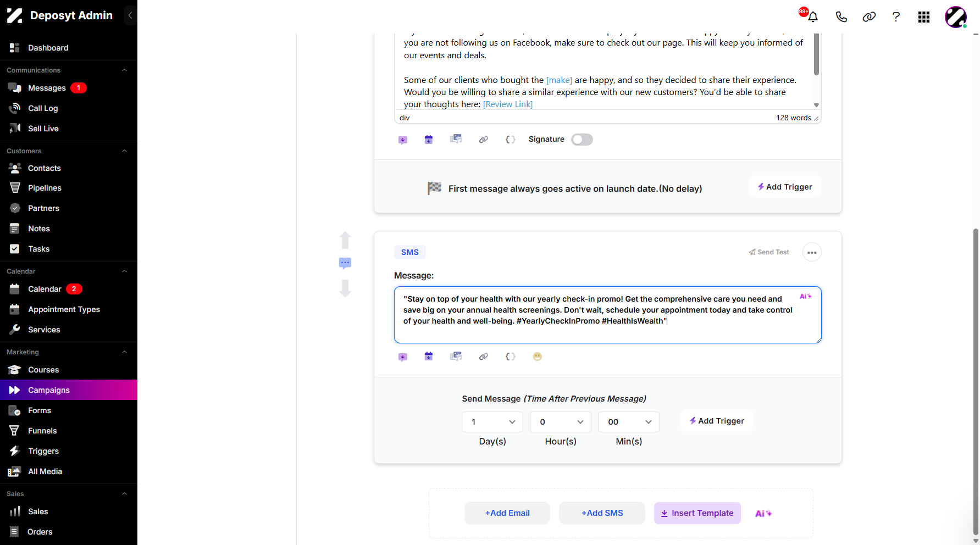Open the Min(s) delay dropdown
Image resolution: width=980 pixels, height=545 pixels.
tap(629, 422)
